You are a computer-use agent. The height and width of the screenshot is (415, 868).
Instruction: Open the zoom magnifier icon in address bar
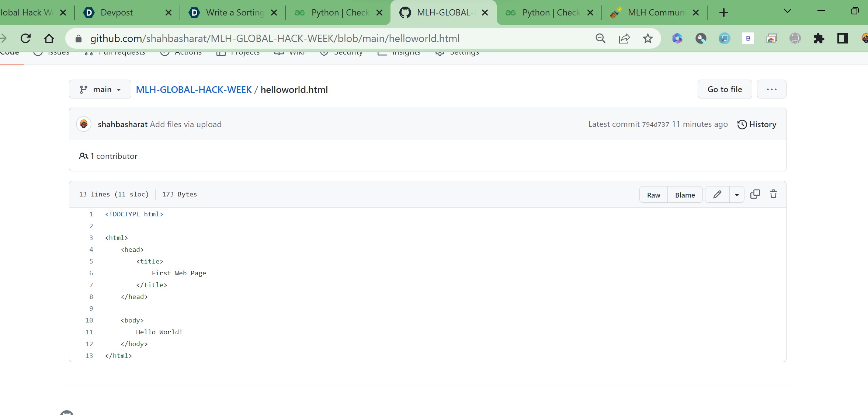pyautogui.click(x=600, y=38)
